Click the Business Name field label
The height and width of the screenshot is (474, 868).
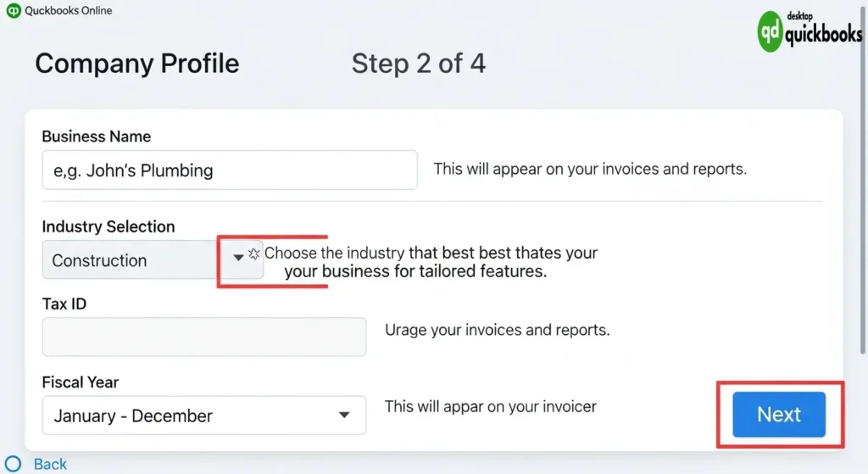pyautogui.click(x=96, y=137)
